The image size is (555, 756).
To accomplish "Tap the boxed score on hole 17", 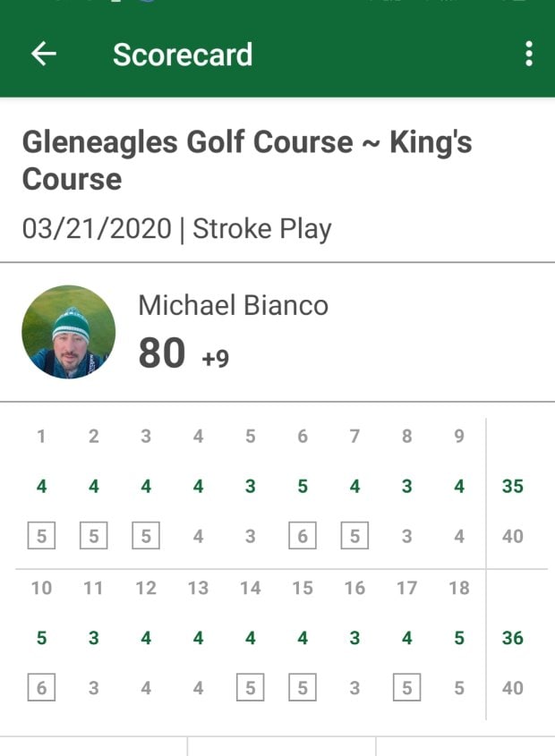I will (x=407, y=688).
